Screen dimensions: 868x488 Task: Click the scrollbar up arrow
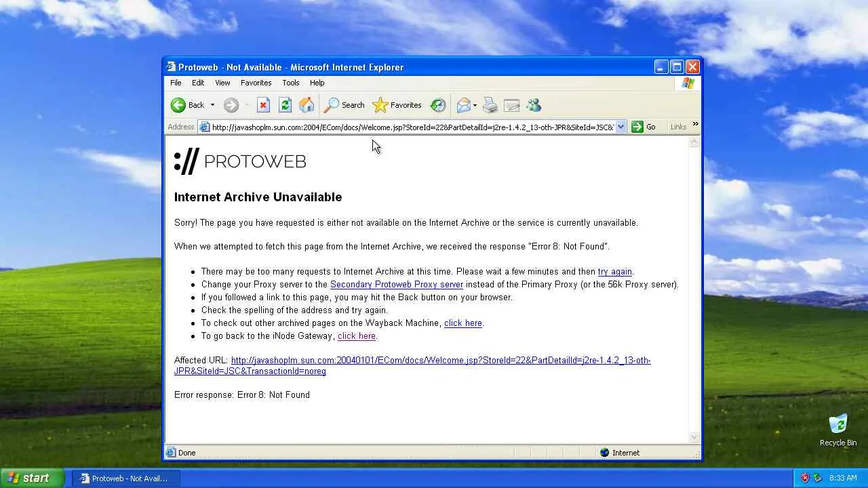(694, 142)
